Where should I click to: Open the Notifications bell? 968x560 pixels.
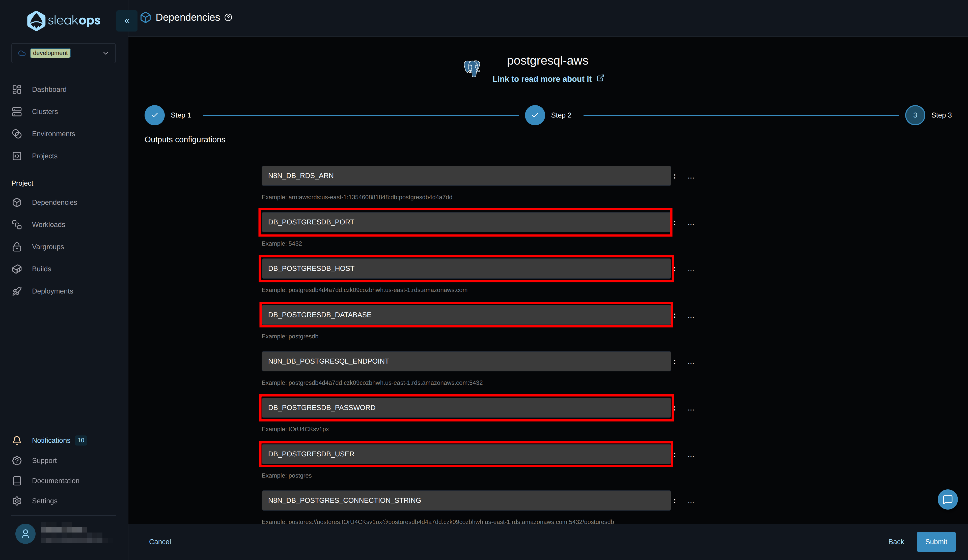coord(17,440)
